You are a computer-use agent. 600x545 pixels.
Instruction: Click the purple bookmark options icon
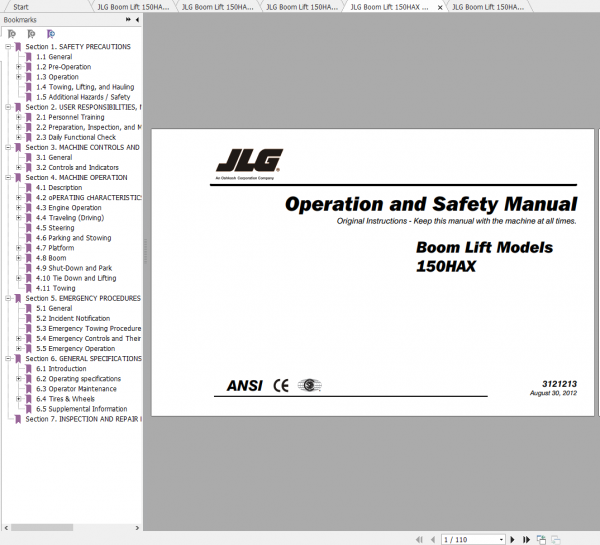(x=51, y=34)
